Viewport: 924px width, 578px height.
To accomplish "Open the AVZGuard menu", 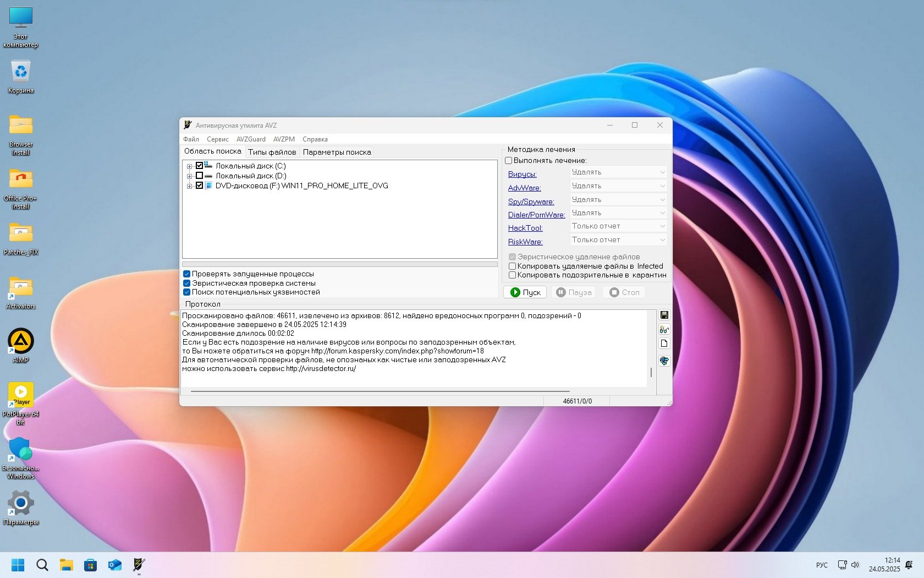I will click(x=251, y=139).
